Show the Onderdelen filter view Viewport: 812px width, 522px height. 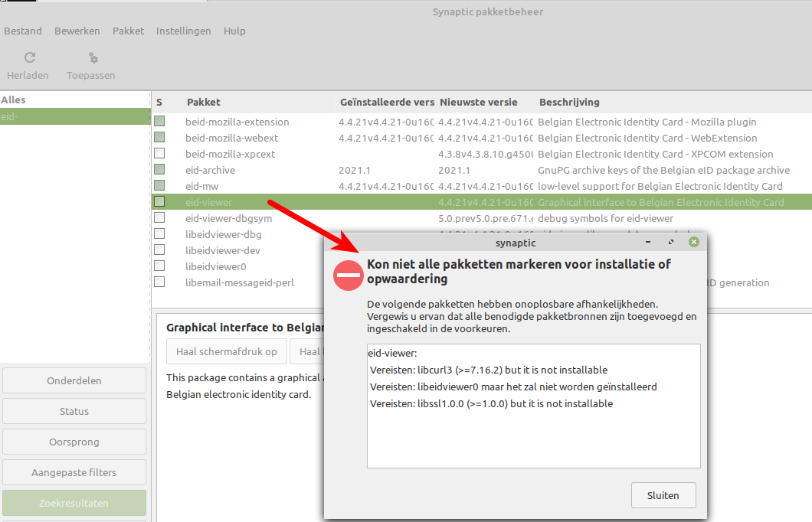pyautogui.click(x=74, y=380)
